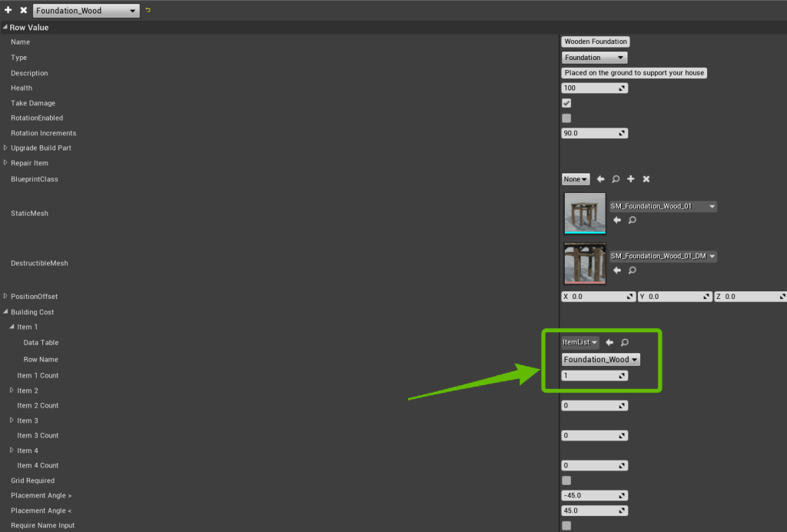787x532 pixels.
Task: Collapse the Building Cost section
Action: tap(5, 311)
